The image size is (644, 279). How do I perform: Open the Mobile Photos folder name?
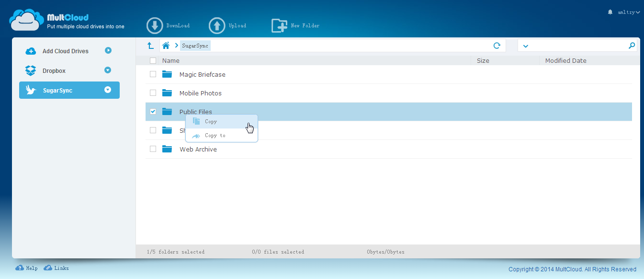[201, 93]
